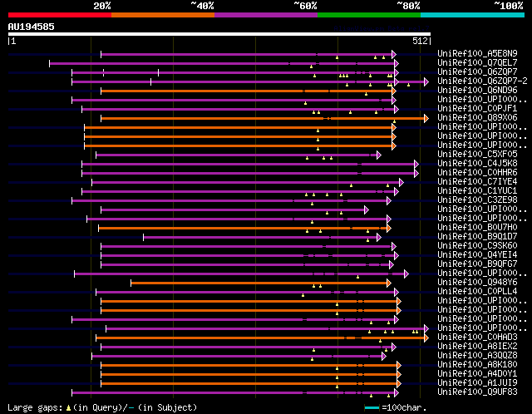Click the green ~80% identity legend segment
Screen dimensions: 532x414
[369, 15]
